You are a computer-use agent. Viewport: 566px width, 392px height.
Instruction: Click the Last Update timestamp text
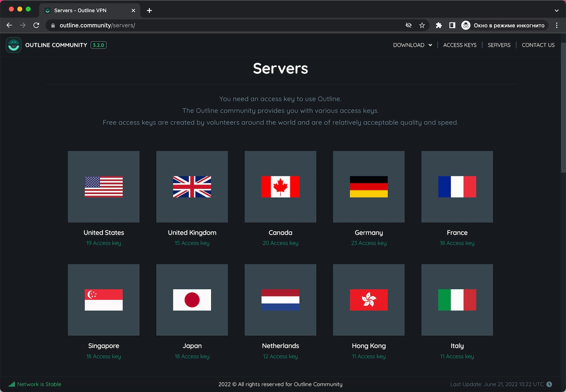(x=497, y=384)
